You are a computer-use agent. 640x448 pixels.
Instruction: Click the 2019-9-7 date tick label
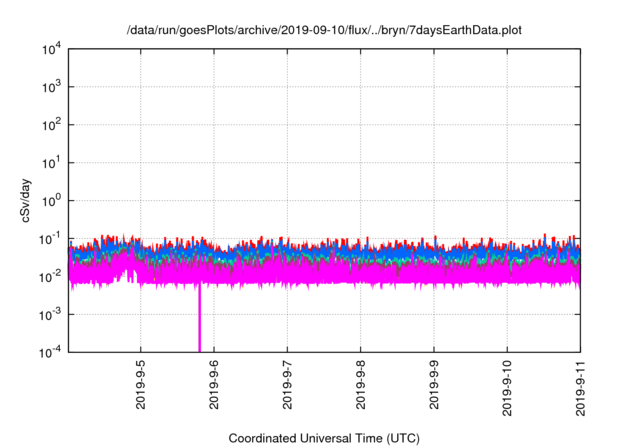pos(287,384)
